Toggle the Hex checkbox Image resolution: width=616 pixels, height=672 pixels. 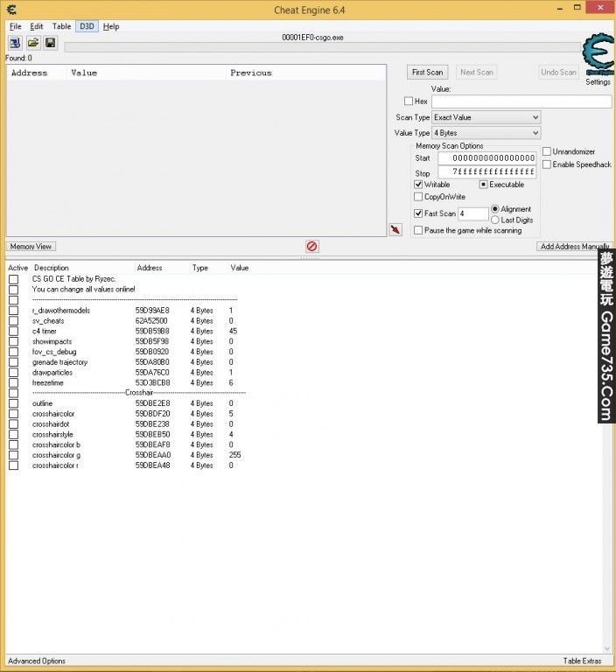click(x=409, y=101)
